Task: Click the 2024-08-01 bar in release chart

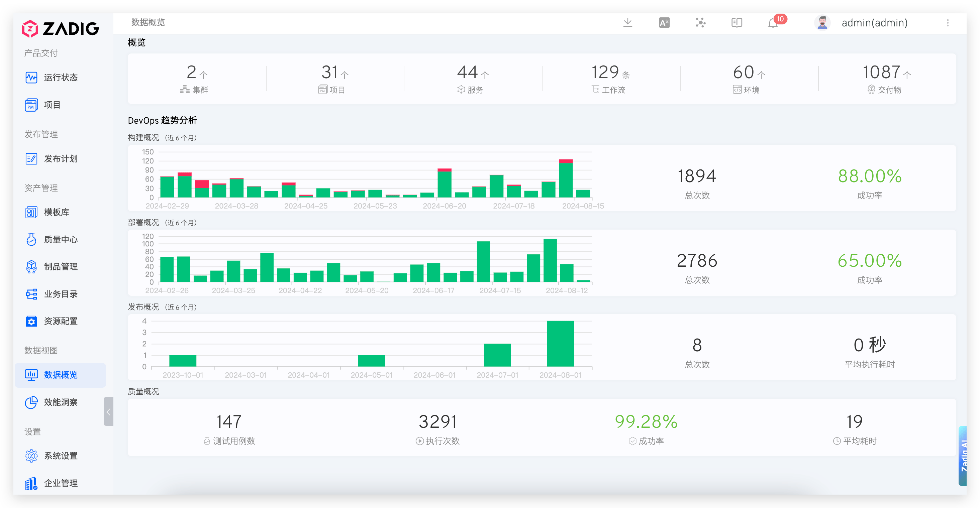Action: click(x=560, y=344)
